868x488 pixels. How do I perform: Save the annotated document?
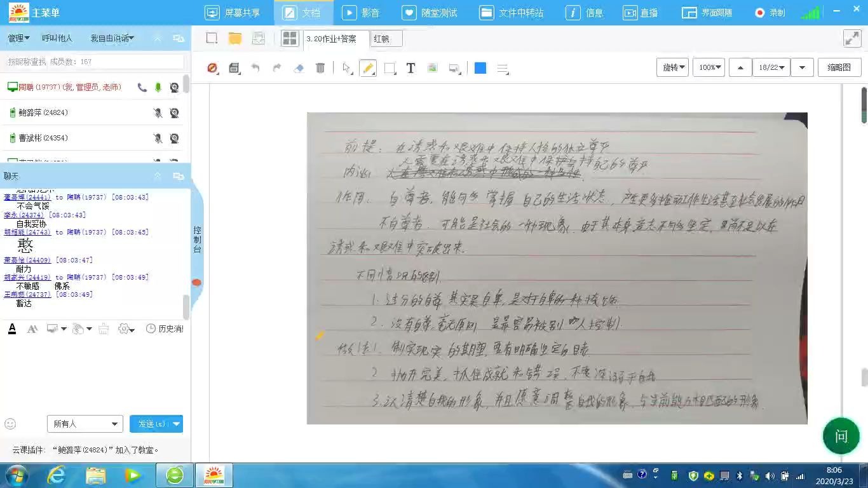(x=234, y=68)
